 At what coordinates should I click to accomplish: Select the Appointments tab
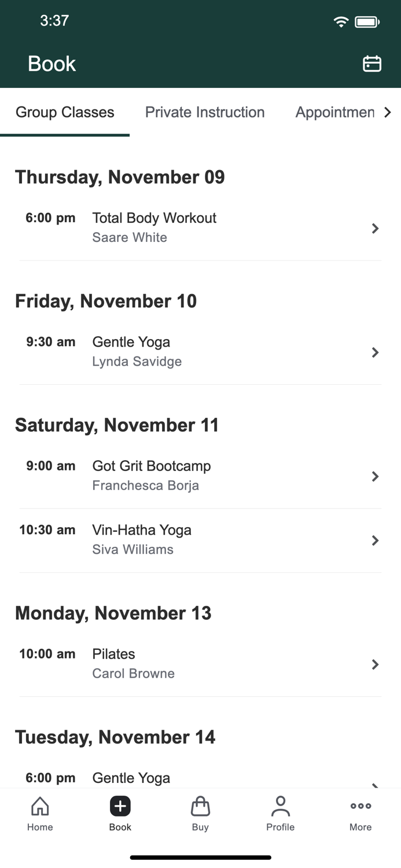[x=334, y=112]
